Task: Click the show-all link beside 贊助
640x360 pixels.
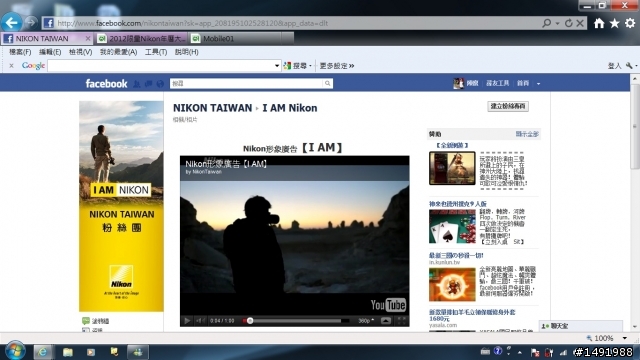Action: (527, 134)
